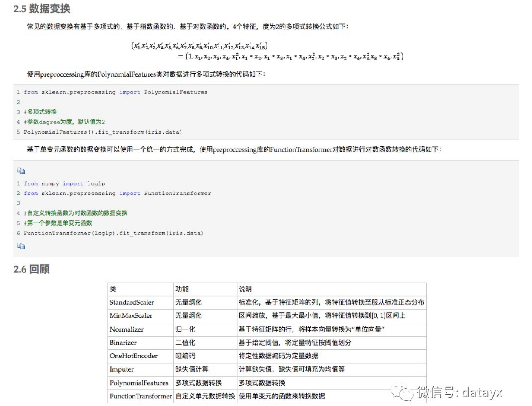Click the paragraph starting "常见的数据变换有基于多项式的"

click(187, 26)
